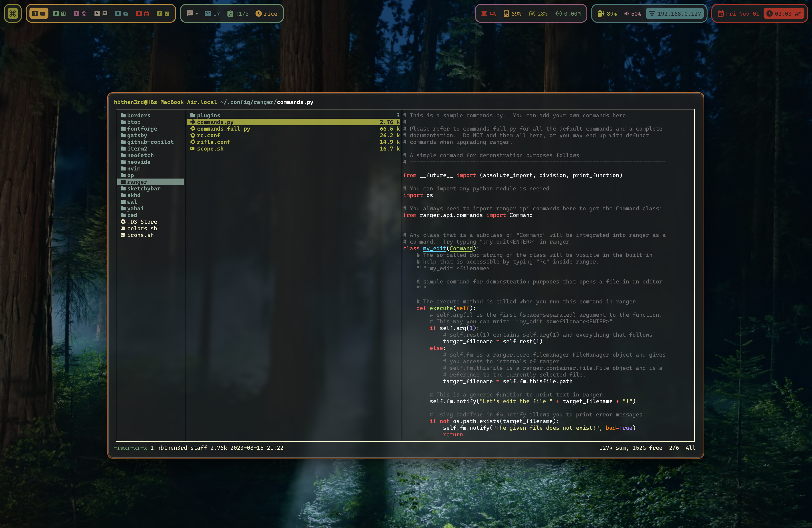Select the zed folder
Image resolution: width=812 pixels, height=528 pixels.
[x=151, y=215]
